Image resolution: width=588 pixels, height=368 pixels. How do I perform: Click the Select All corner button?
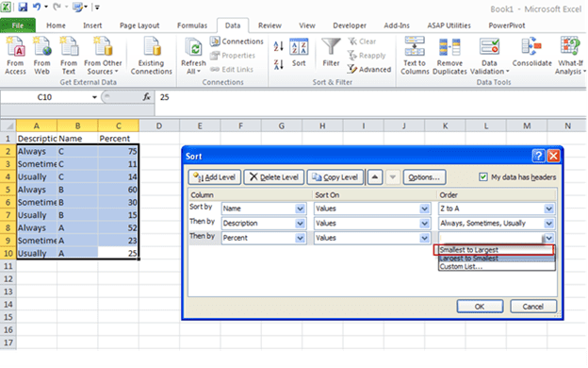coord(8,125)
